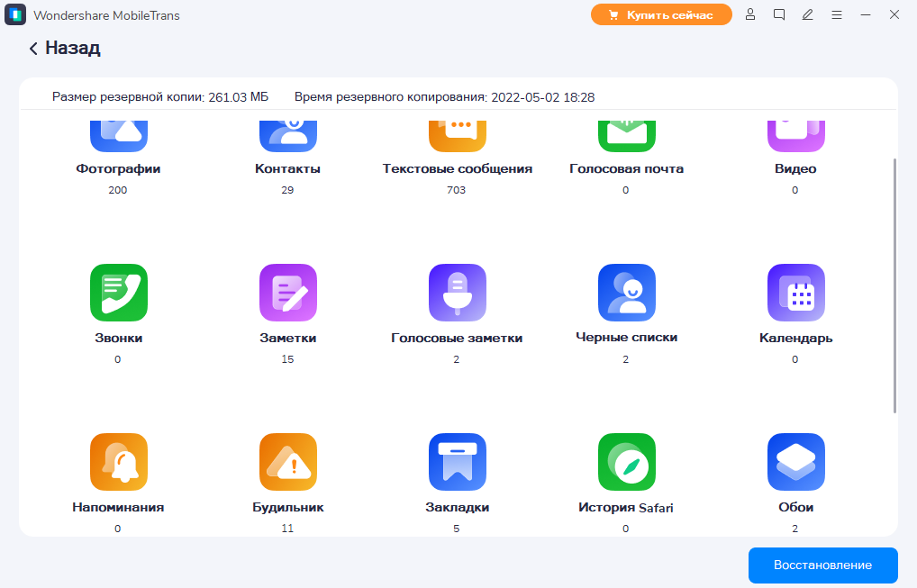Click the Будильник label
917x588 pixels.
click(x=287, y=507)
